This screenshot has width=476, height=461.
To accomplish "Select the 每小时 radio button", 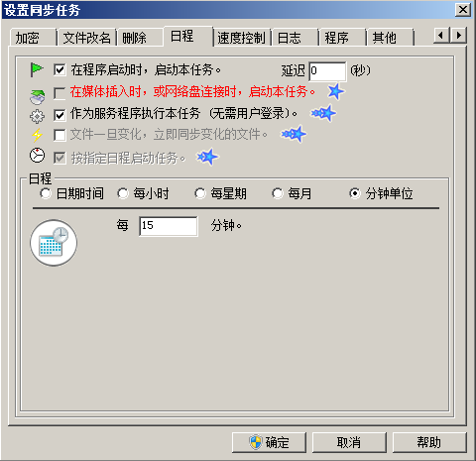I will [123, 193].
